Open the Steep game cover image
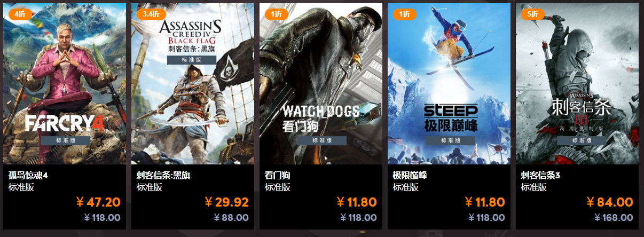The height and width of the screenshot is (237, 644). 449,84
